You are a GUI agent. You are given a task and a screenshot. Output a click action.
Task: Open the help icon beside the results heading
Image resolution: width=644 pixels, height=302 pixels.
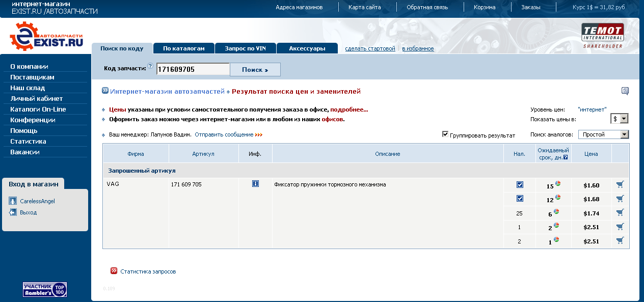[625, 91]
